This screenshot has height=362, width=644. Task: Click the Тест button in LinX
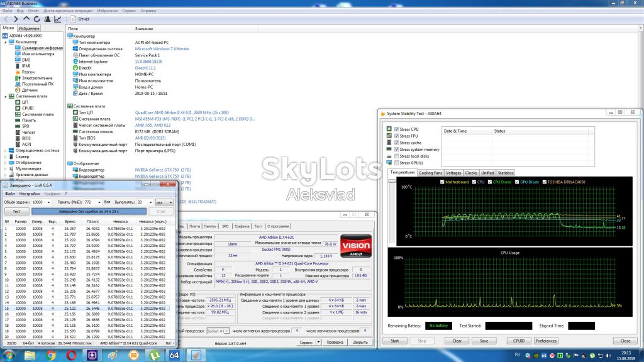(16, 211)
